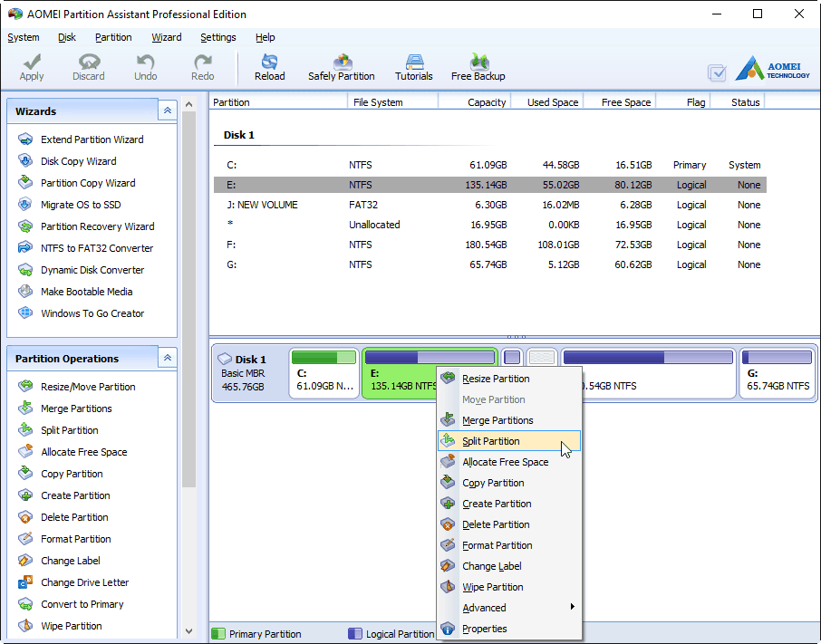Launch NTFS to FAT32 Converter

[86, 248]
